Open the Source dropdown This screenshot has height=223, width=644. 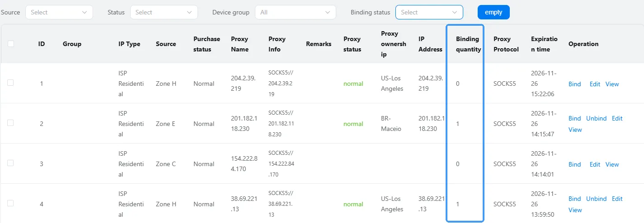pos(59,12)
